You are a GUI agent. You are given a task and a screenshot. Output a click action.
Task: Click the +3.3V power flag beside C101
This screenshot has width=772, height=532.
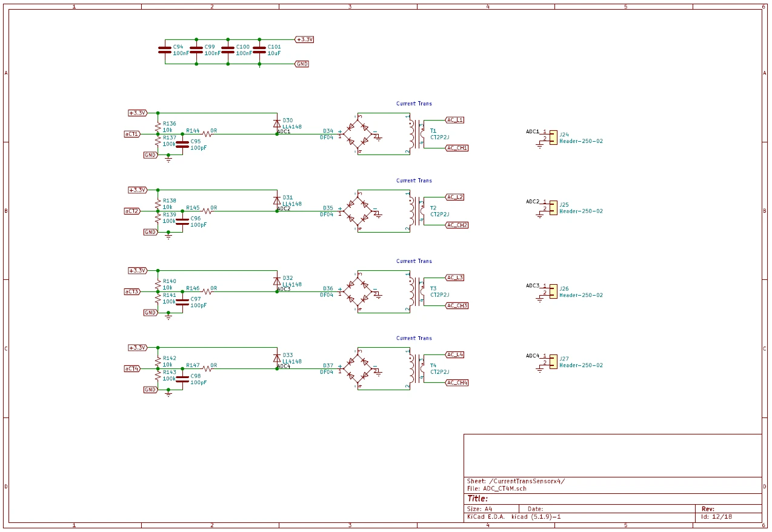[304, 39]
